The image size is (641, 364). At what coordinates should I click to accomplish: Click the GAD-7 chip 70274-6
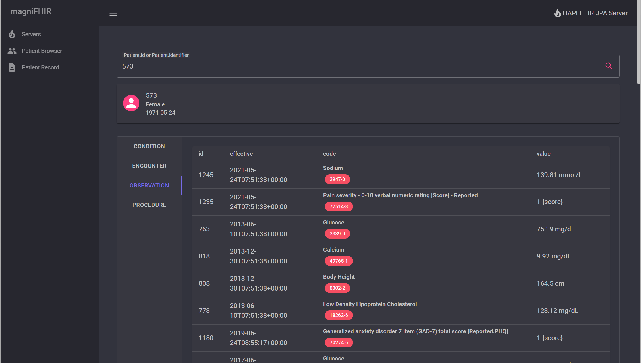[x=338, y=343]
